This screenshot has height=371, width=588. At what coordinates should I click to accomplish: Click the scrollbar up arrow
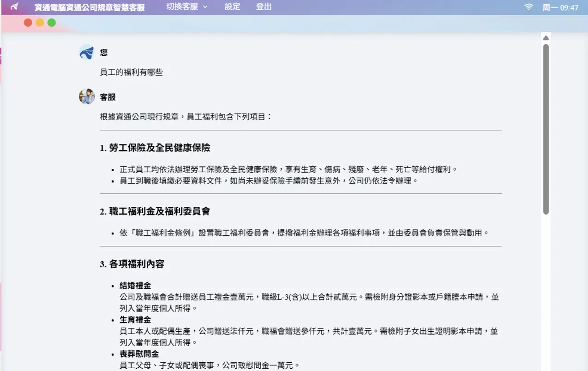click(x=546, y=38)
